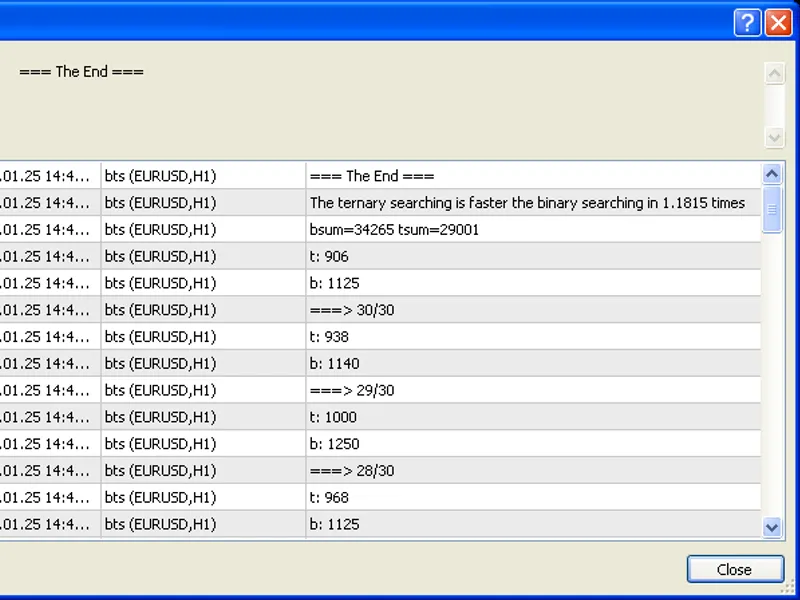Select the '=== The End ===' log row

click(380, 176)
